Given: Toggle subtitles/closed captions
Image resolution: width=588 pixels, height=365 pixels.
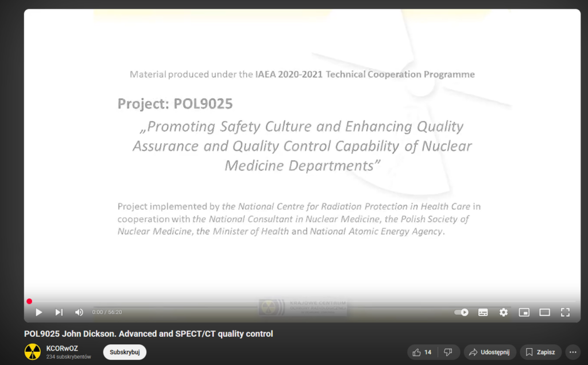Looking at the screenshot, I should 483,312.
